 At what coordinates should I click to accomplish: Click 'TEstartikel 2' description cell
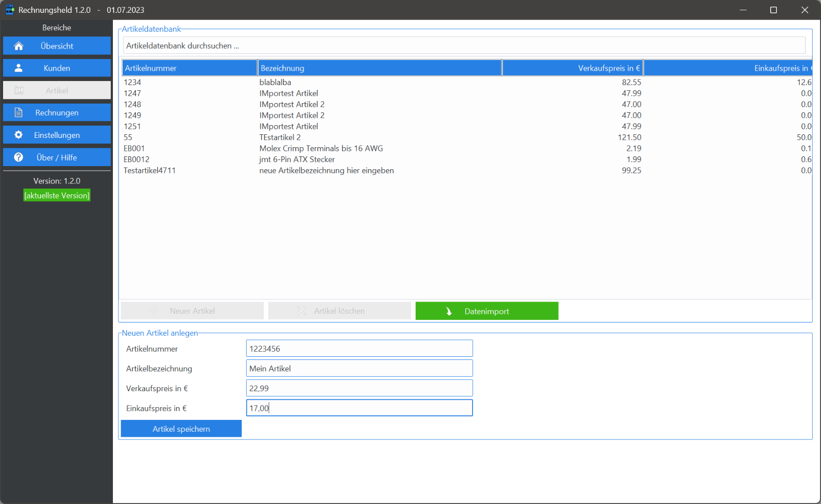280,137
